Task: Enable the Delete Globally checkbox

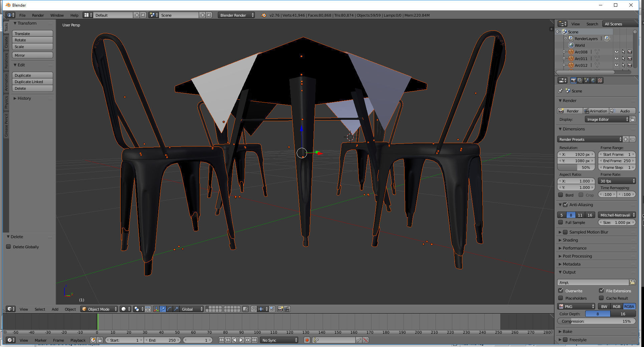Action: point(9,247)
